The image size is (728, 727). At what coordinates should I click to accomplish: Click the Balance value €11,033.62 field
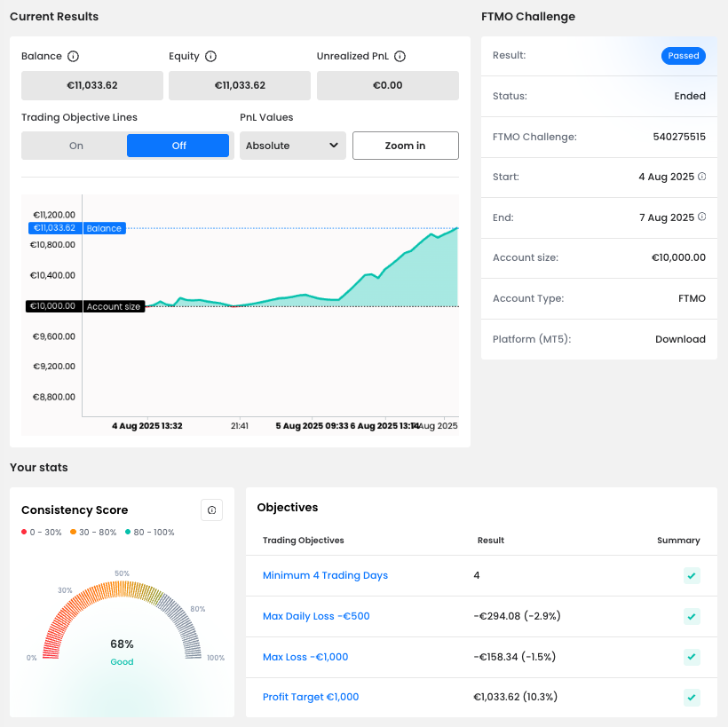[x=92, y=85]
